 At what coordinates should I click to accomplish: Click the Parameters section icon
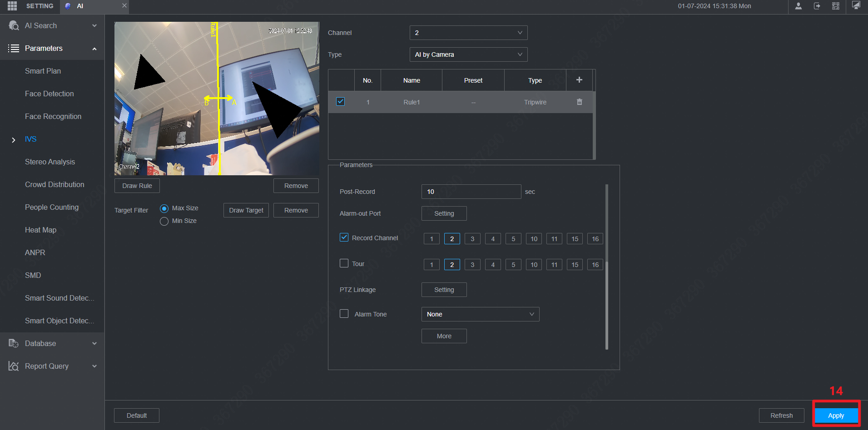(13, 48)
